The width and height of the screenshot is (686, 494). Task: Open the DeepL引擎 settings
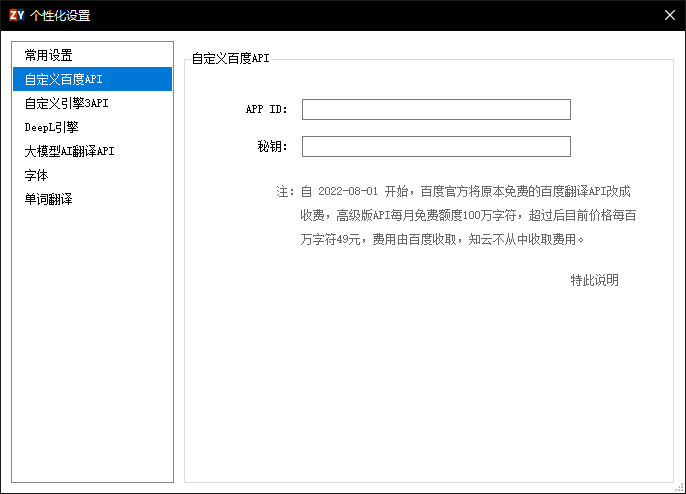pyautogui.click(x=52, y=127)
